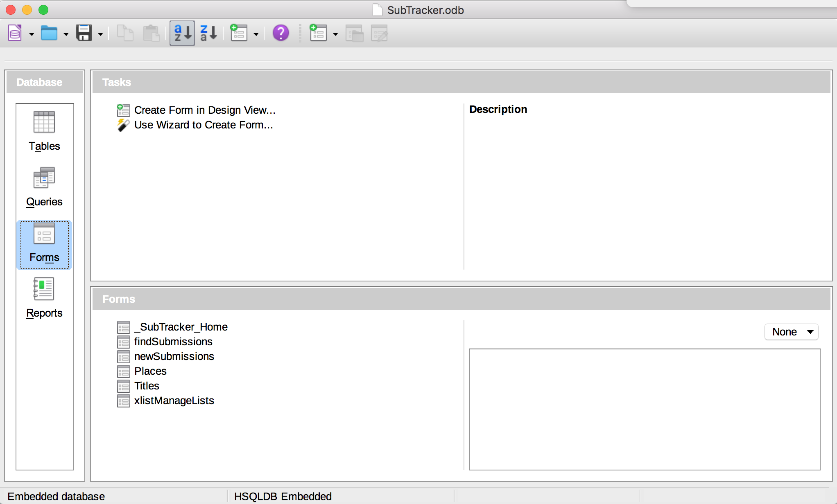Click Create Form in Design View
The width and height of the screenshot is (837, 504).
pos(205,110)
